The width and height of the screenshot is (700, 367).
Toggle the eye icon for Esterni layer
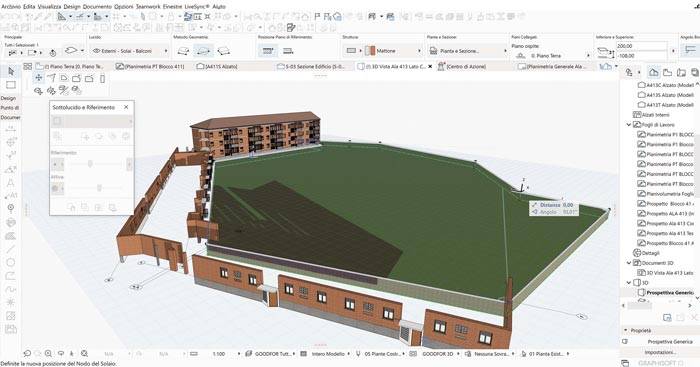96,51
